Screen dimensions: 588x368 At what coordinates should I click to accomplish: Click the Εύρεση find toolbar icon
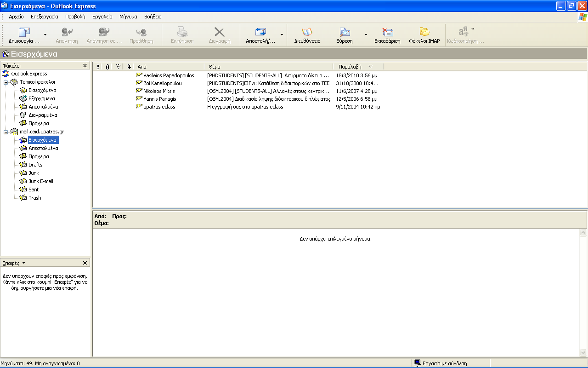(345, 32)
